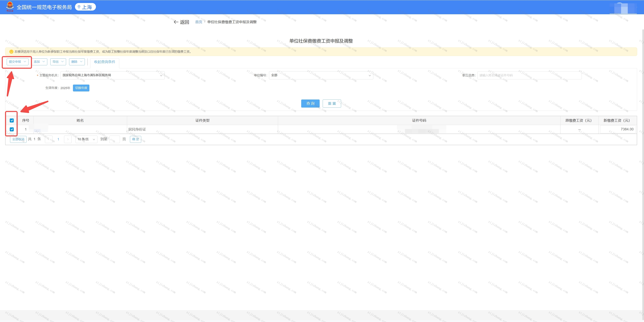
Task: Click the 序号 column header
Action: 25,121
